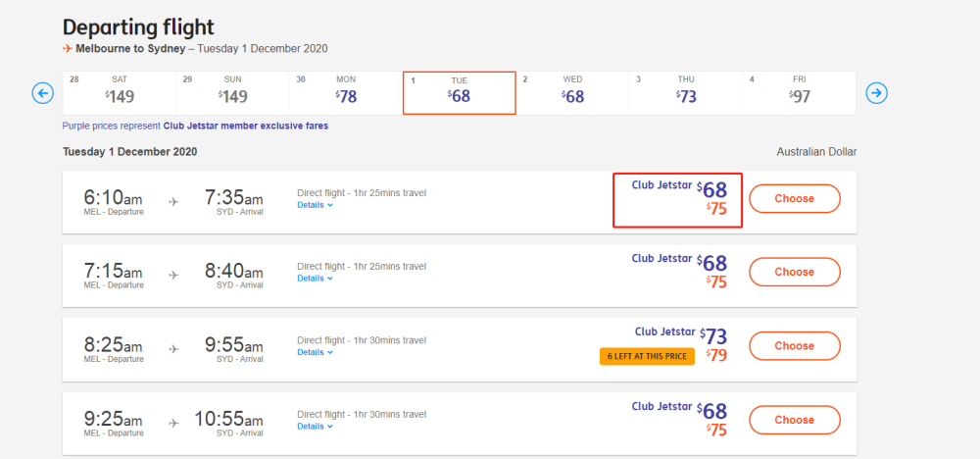The width and height of the screenshot is (980, 459).
Task: Go to previous dates with left arrow
Action: point(43,94)
